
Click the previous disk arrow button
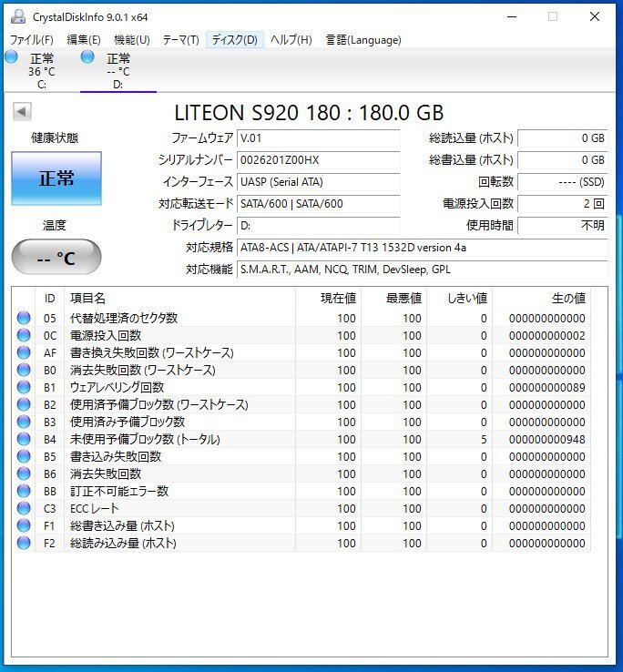click(x=22, y=112)
